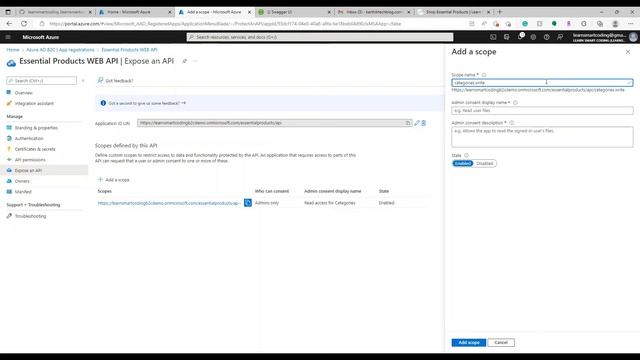Screen dimensions: 640x360
Task: Open the notifications bell in Azure header
Action: [x=520, y=37]
